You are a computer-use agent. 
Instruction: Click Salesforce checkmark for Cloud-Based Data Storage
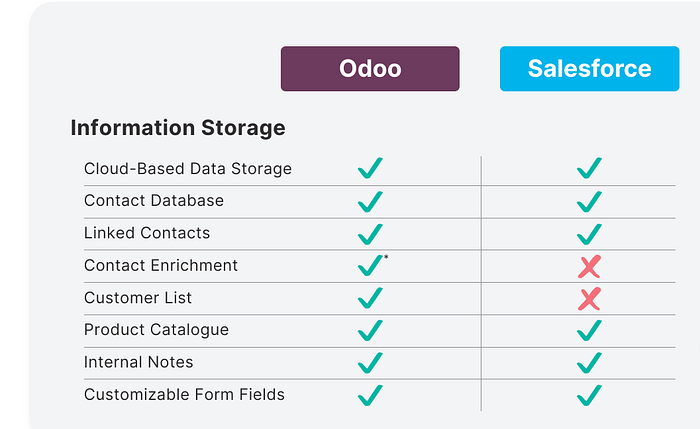(589, 168)
